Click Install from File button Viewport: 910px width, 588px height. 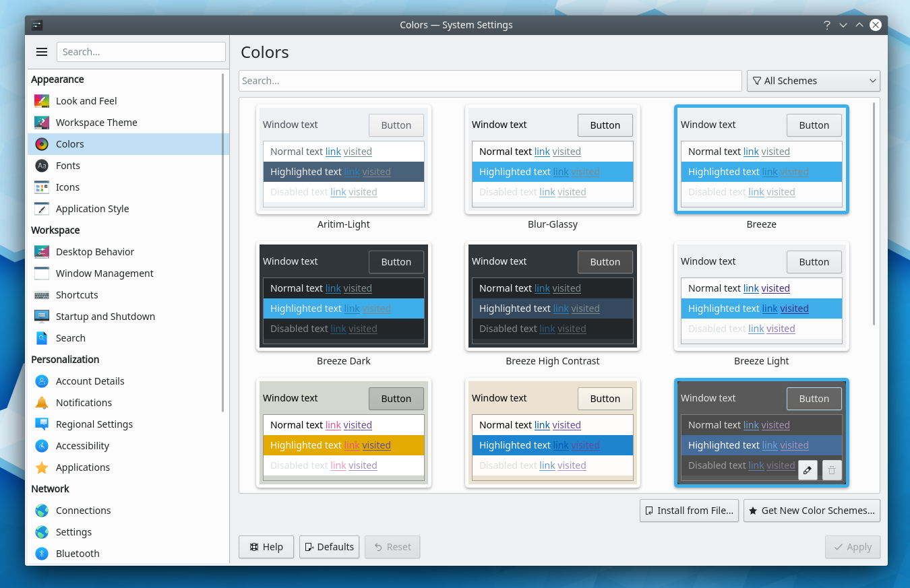click(x=689, y=511)
